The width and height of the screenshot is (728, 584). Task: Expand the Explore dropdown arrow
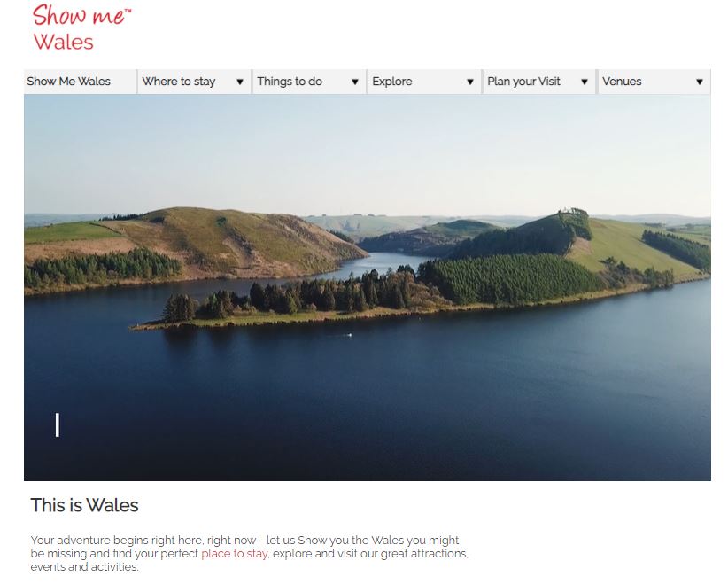point(470,82)
